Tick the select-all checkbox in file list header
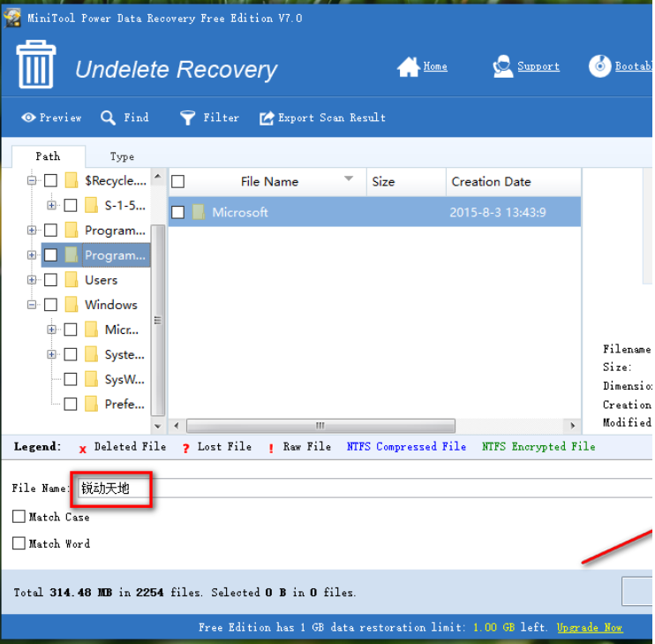 pyautogui.click(x=178, y=181)
